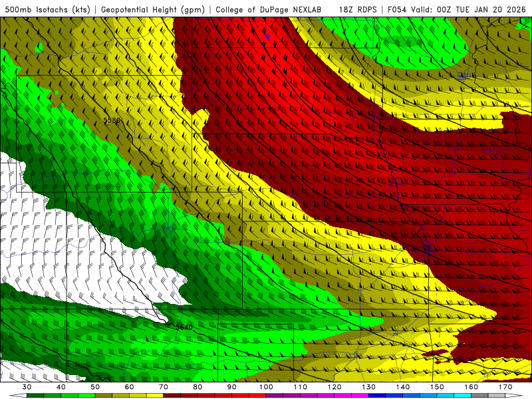
Task: Click the dark green swatch under 30
Action: click(35, 396)
